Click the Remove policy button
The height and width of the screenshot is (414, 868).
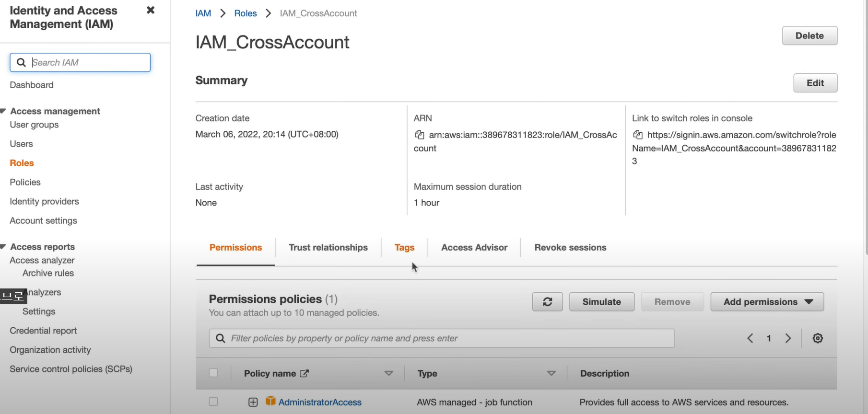pyautogui.click(x=672, y=302)
